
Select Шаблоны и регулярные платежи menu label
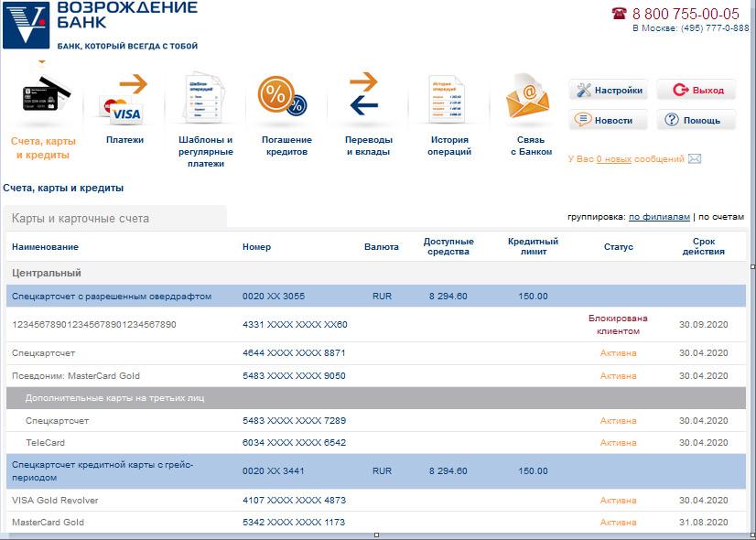[x=206, y=151]
